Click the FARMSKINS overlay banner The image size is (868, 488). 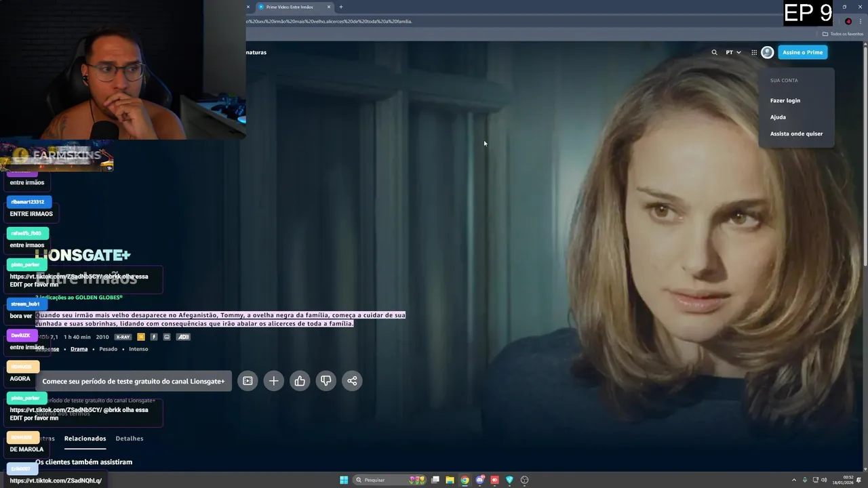(57, 156)
